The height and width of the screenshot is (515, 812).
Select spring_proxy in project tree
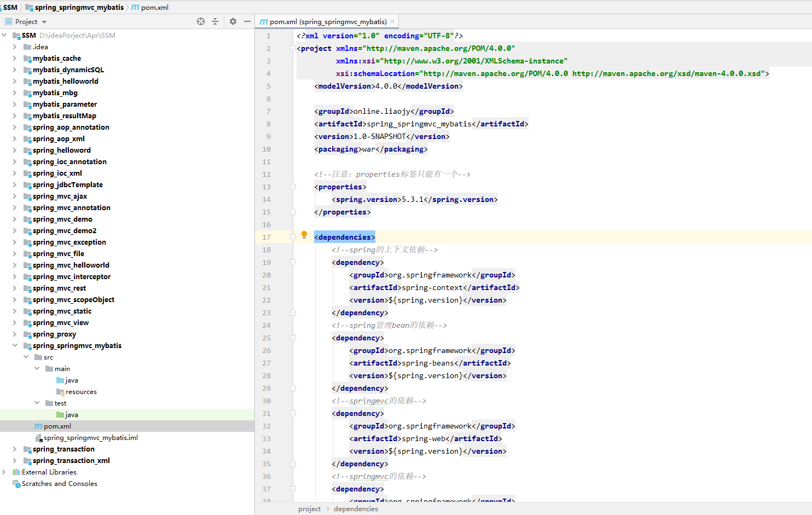point(54,334)
